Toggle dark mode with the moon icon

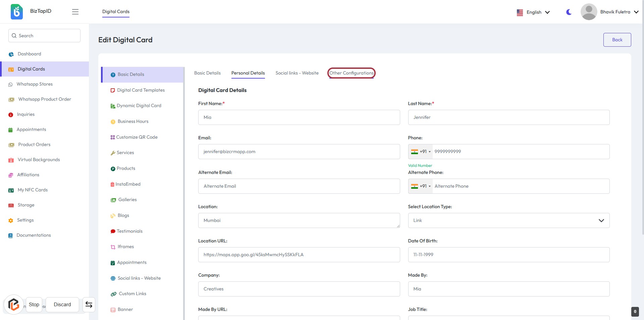tap(569, 12)
